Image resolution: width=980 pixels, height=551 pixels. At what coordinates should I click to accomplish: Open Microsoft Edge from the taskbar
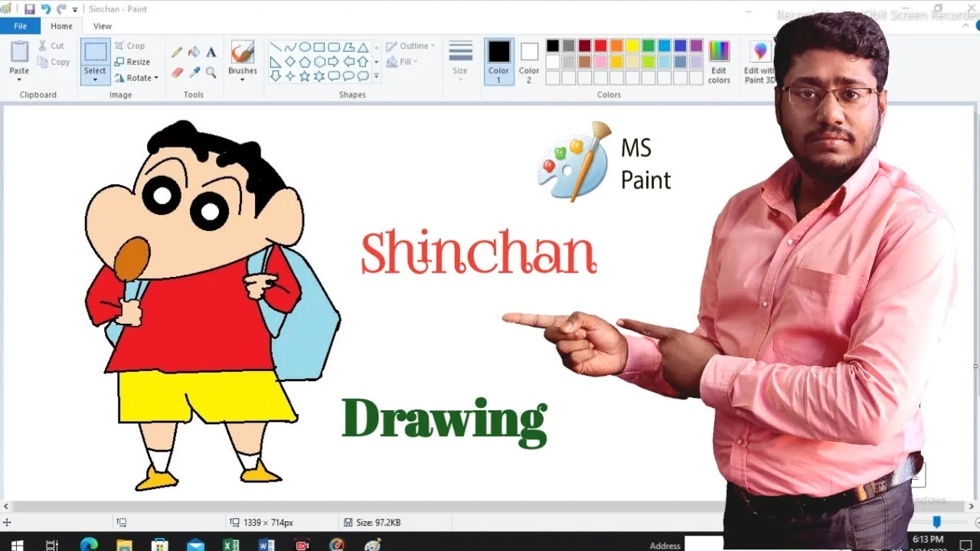89,545
